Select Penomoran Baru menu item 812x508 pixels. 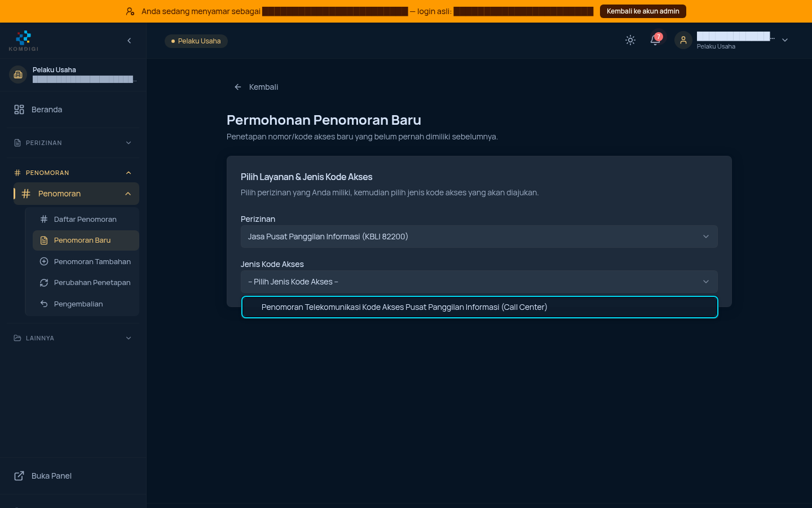click(x=86, y=240)
